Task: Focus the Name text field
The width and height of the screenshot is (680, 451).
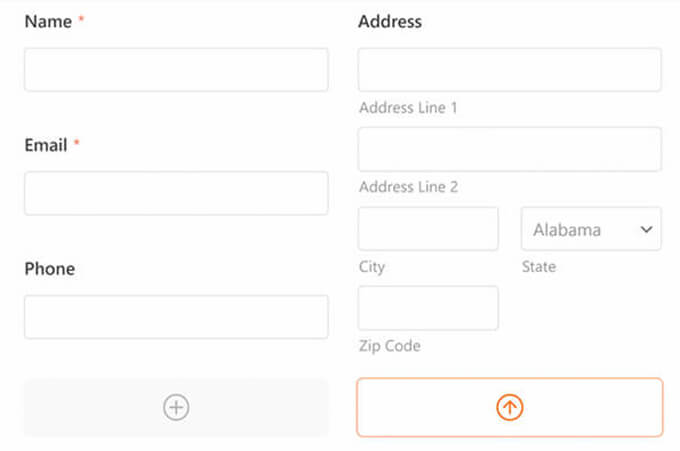Action: 176,70
